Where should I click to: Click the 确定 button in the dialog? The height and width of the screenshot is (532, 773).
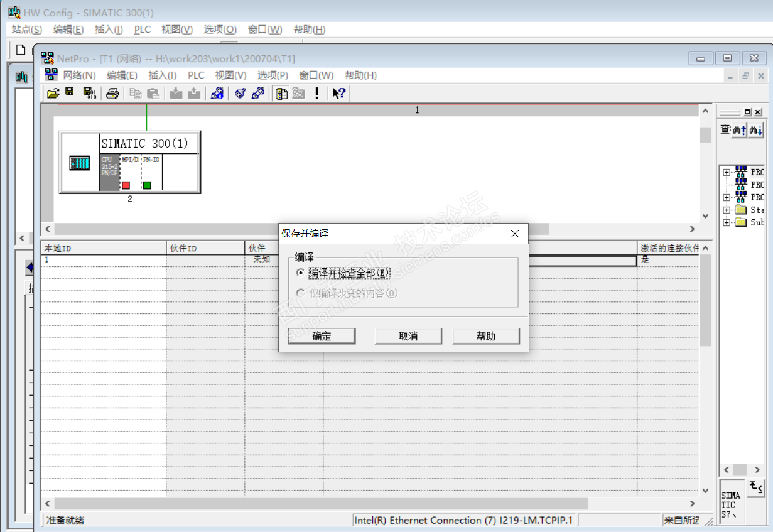pyautogui.click(x=322, y=336)
